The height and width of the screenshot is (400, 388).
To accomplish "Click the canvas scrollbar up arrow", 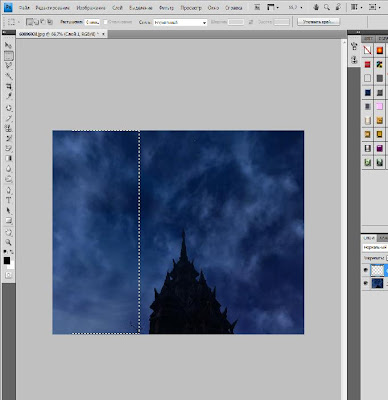I will [x=344, y=42].
